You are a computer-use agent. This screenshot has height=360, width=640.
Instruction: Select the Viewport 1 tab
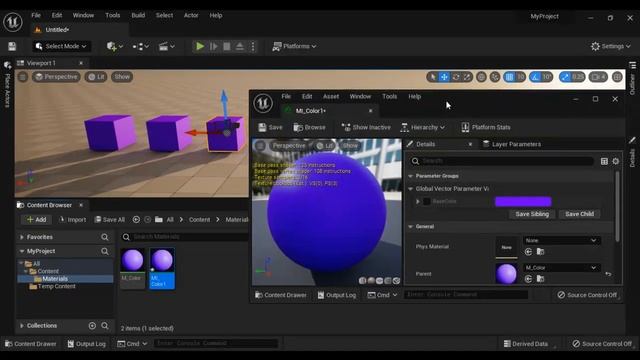click(41, 63)
